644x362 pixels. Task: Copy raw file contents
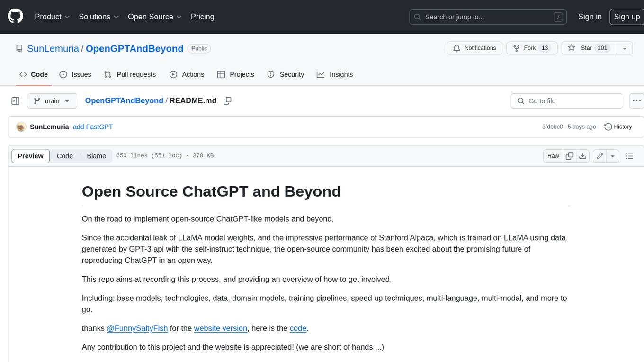[570, 156]
